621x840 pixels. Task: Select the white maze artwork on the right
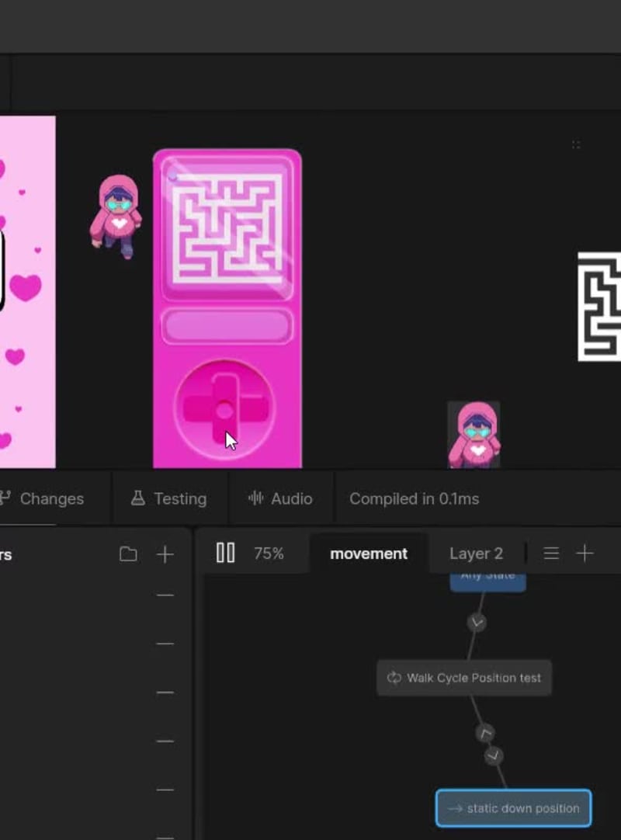click(599, 307)
